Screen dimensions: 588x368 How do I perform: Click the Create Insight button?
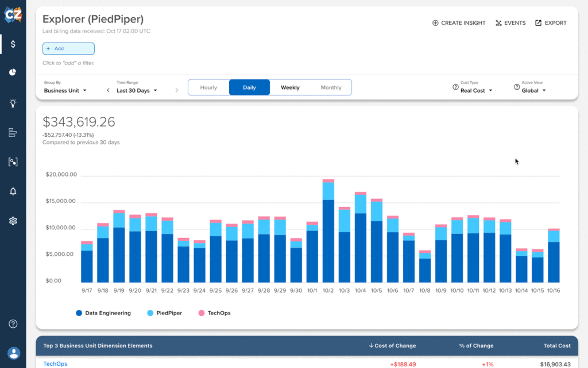[459, 23]
